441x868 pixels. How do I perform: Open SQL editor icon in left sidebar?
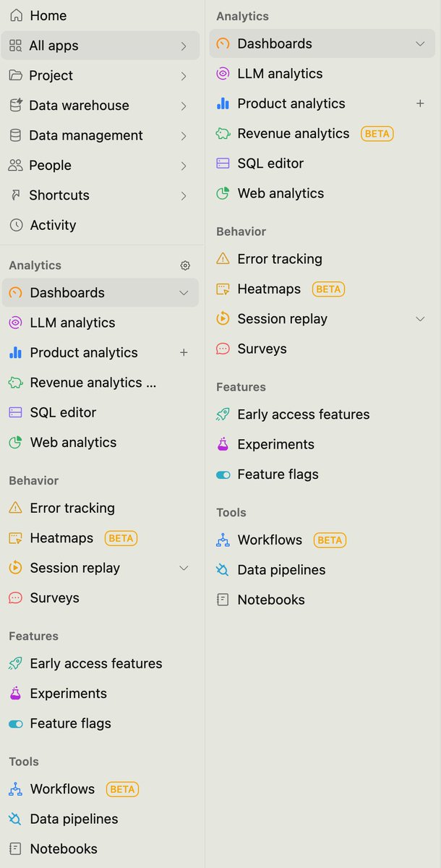tap(15, 412)
